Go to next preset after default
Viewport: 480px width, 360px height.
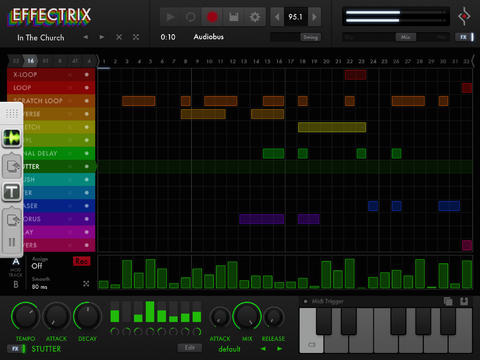(280, 349)
